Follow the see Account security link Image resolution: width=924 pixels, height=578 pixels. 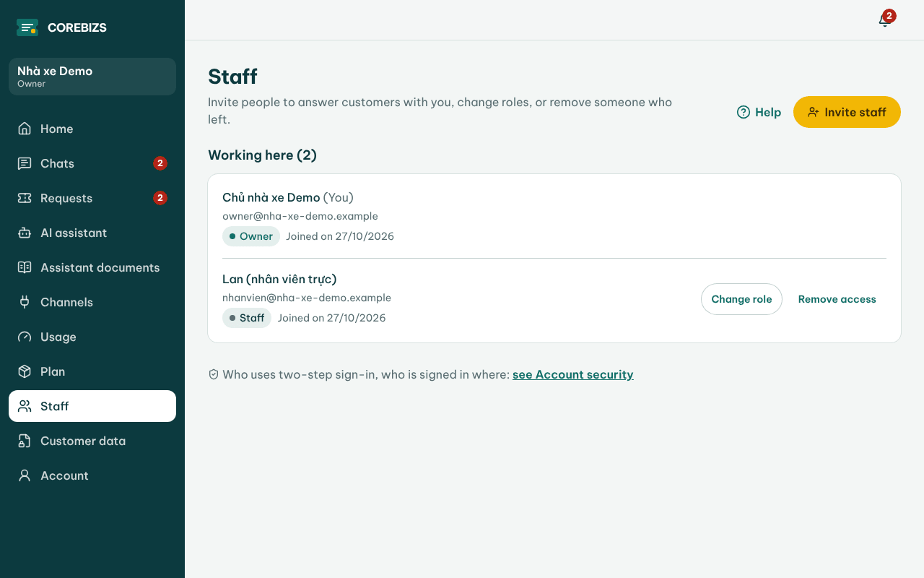pos(573,374)
